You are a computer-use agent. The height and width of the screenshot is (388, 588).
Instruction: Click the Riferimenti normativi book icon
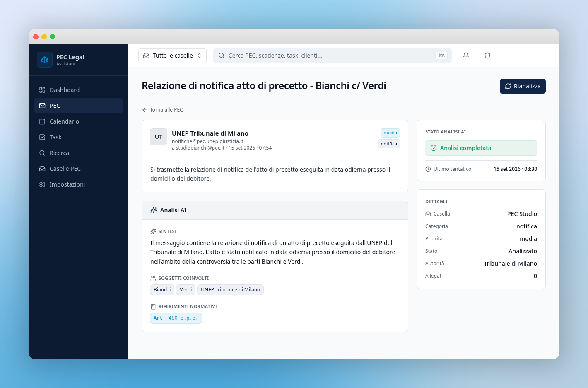tap(153, 306)
